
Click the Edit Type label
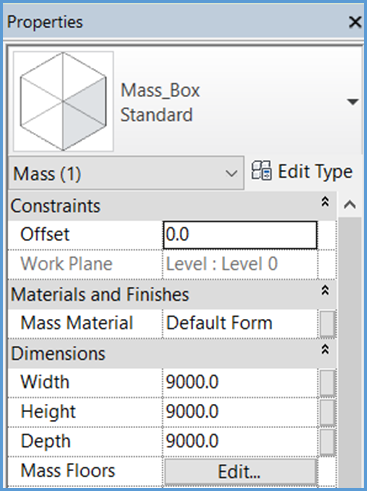[x=315, y=172]
